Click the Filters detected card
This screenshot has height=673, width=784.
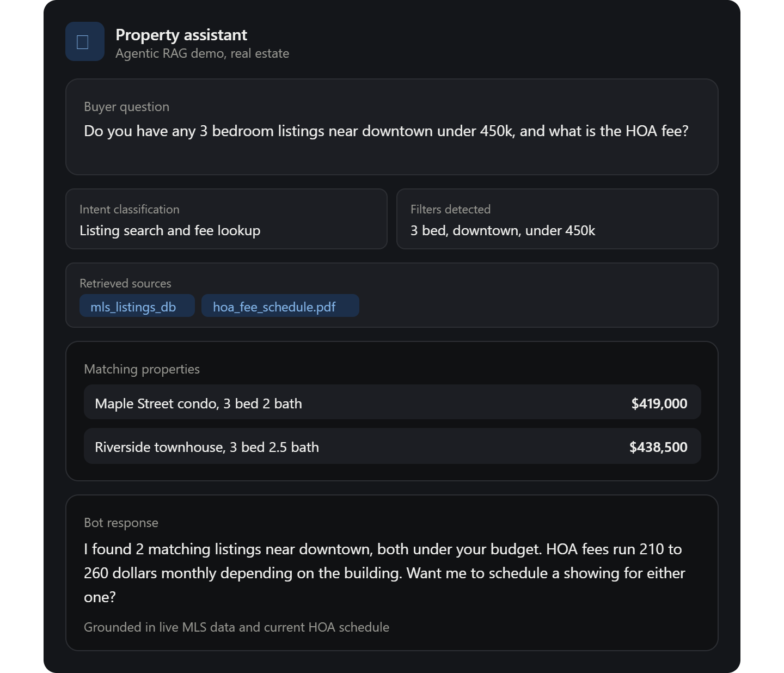tap(558, 219)
